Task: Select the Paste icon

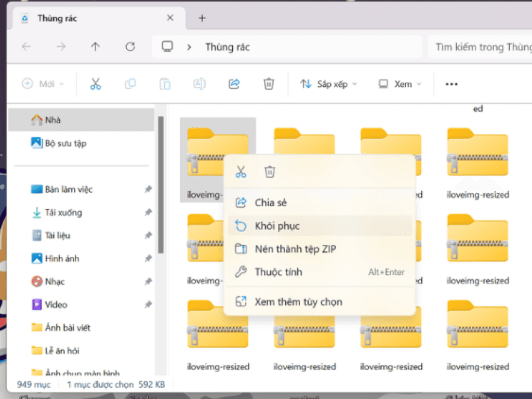Action: coord(165,84)
